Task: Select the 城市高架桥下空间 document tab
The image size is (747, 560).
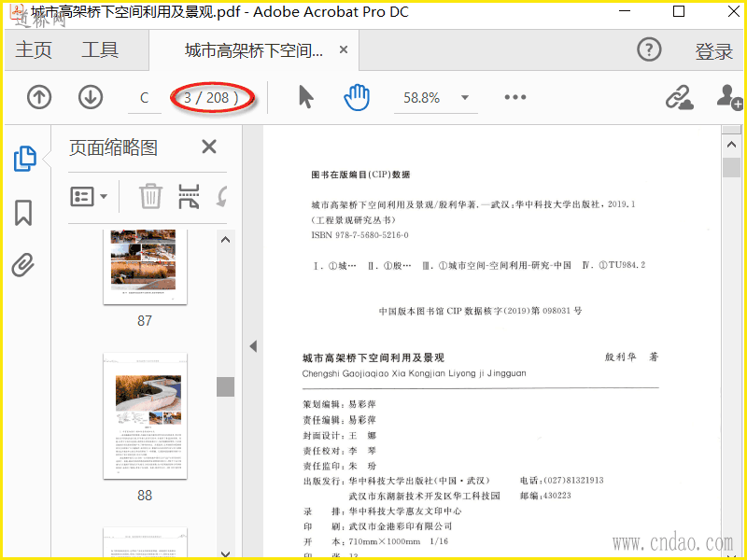Action: (254, 50)
